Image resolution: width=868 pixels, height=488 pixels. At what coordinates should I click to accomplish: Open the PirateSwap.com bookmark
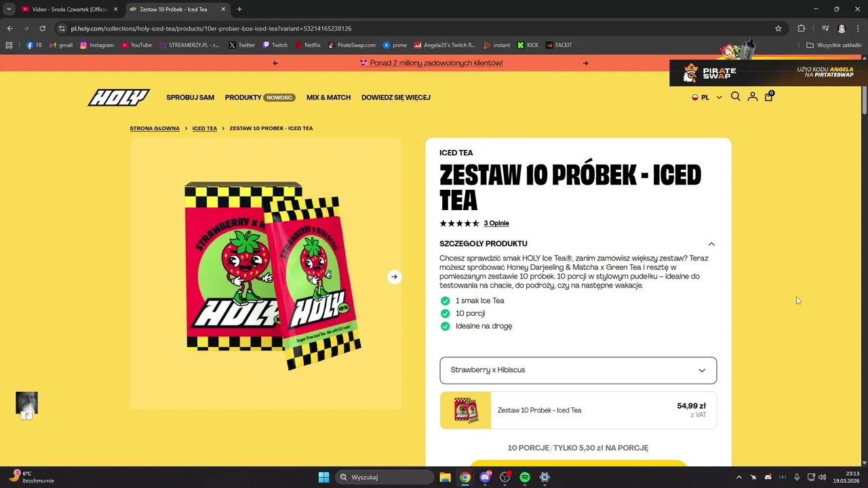click(x=351, y=45)
